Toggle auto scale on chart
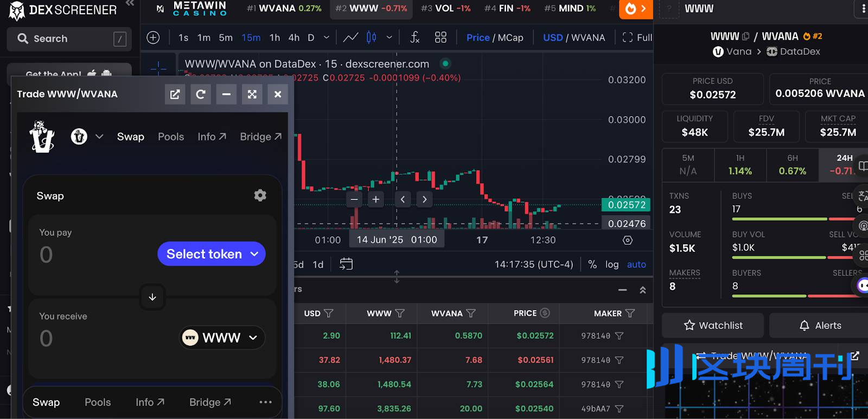 (636, 265)
